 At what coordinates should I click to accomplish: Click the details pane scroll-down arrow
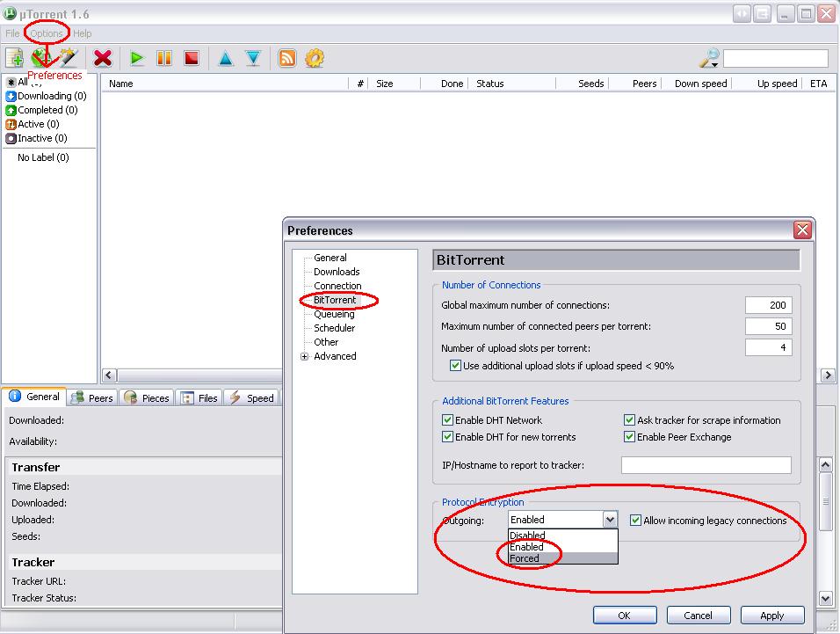(x=826, y=599)
